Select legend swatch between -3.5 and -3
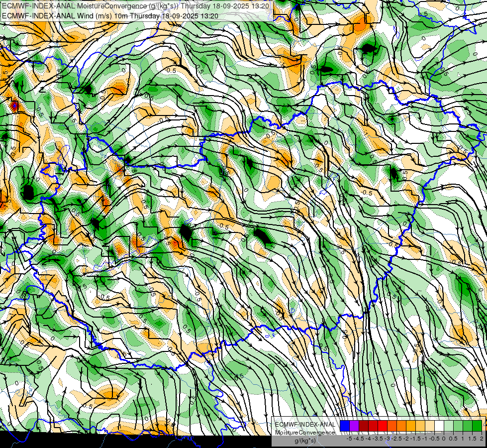The width and height of the screenshot is (487, 448). pyautogui.click(x=383, y=426)
